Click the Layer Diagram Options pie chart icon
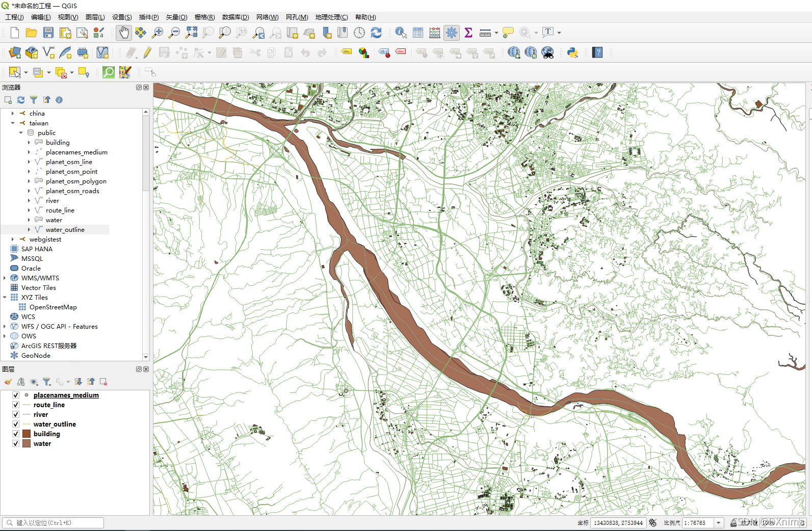This screenshot has width=812, height=531. 363,52
